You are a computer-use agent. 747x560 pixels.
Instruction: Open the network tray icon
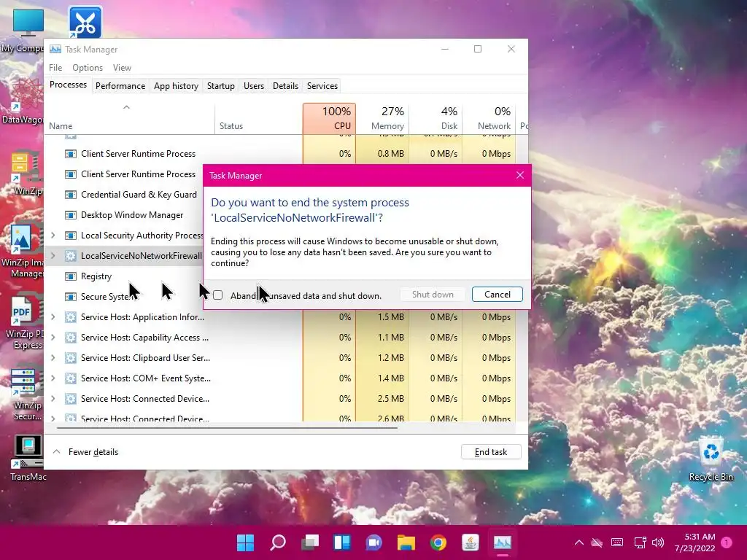(640, 542)
